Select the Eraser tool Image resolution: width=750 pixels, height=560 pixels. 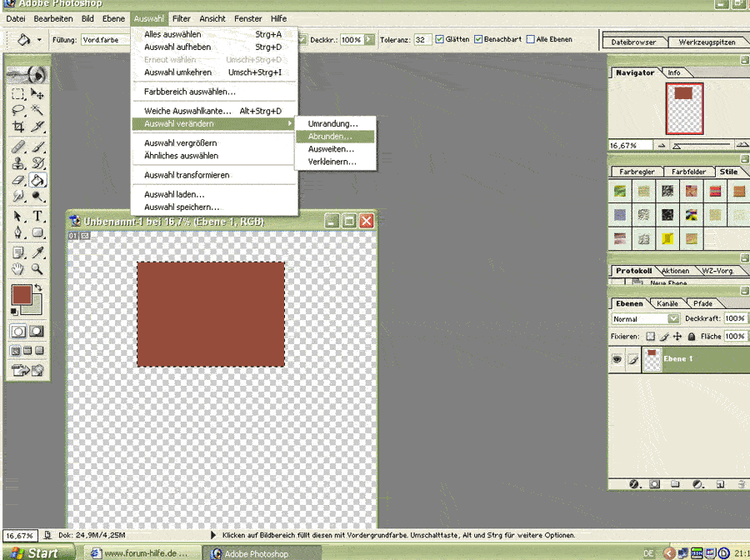(18, 180)
